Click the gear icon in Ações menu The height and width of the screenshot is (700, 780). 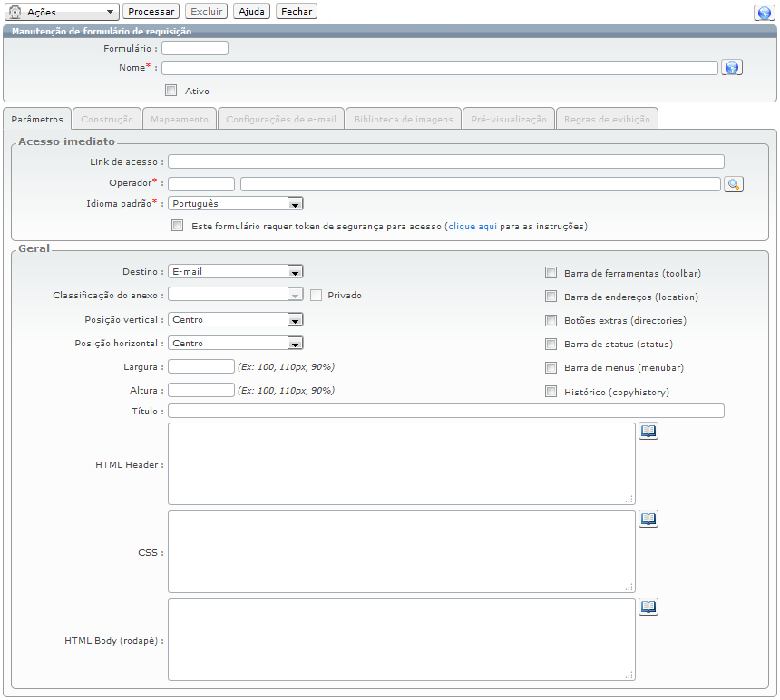[x=15, y=12]
